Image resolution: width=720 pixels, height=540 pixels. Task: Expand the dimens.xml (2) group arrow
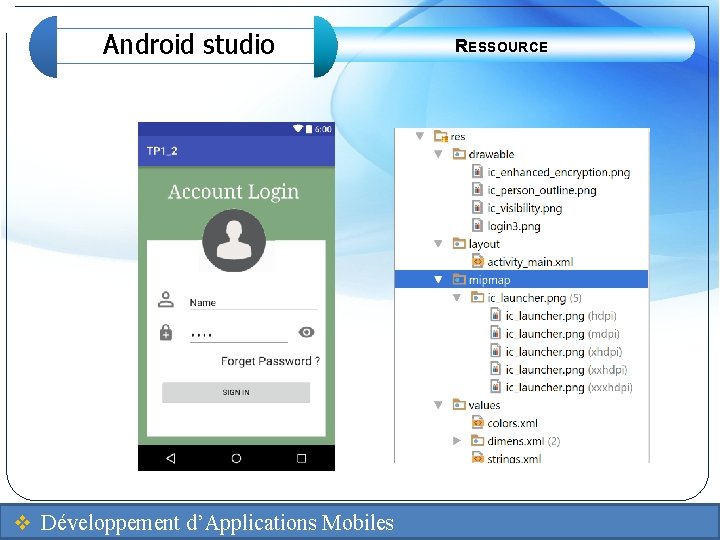click(457, 441)
